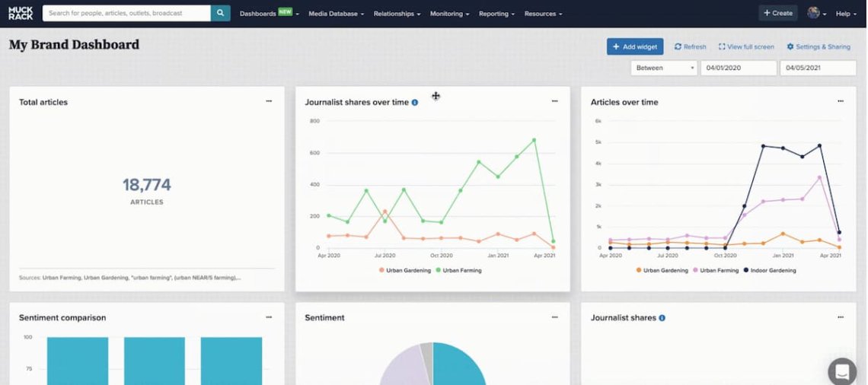This screenshot has width=868, height=385.
Task: Open Articles over time widget options menu
Action: point(841,101)
